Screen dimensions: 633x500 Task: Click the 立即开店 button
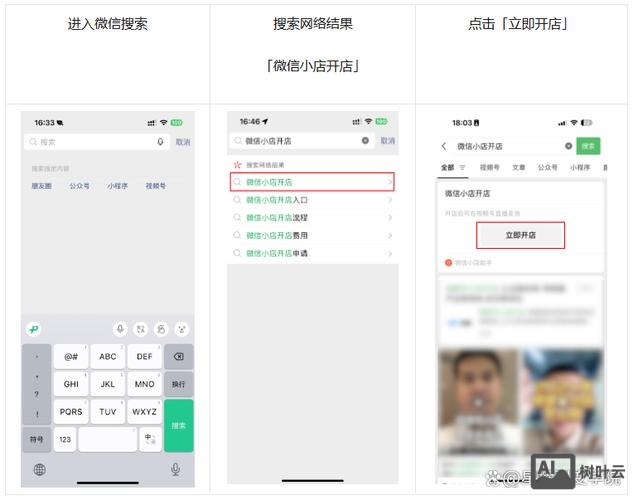(x=521, y=235)
